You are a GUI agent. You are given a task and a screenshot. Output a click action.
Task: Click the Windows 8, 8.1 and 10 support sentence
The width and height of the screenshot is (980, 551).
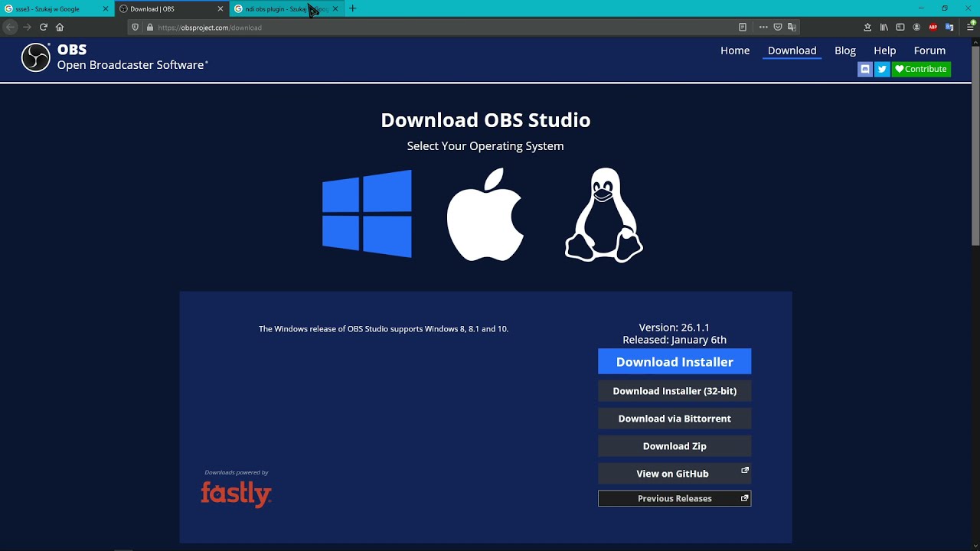point(384,329)
